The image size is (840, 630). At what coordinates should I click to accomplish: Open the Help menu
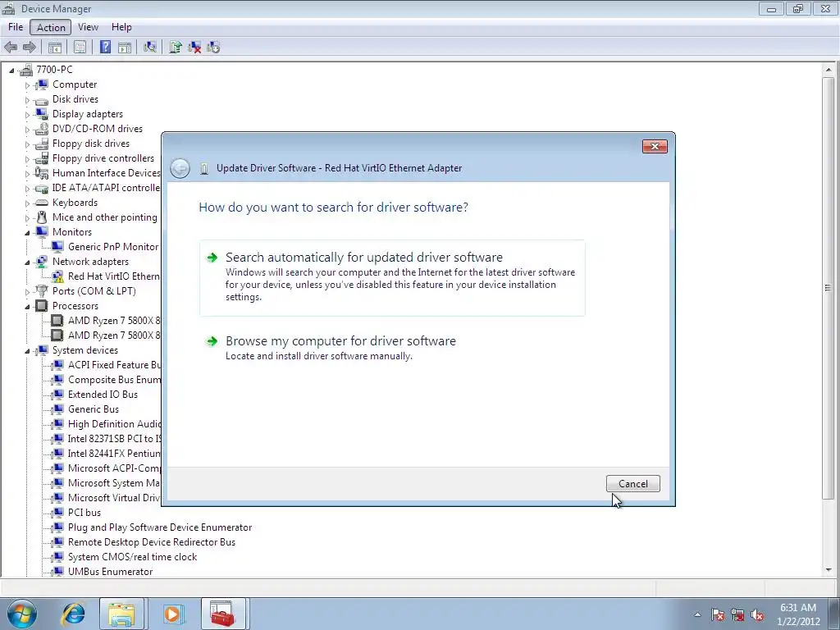(121, 27)
